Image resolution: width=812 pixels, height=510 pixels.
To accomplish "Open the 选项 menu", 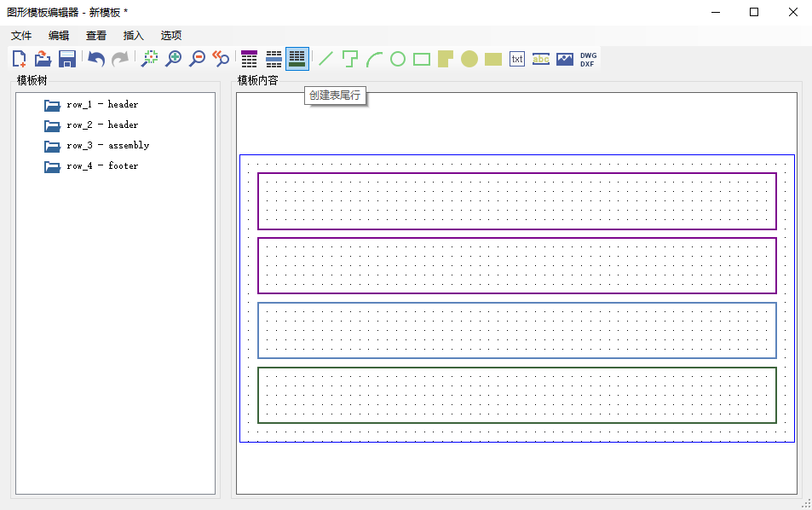I will (171, 35).
